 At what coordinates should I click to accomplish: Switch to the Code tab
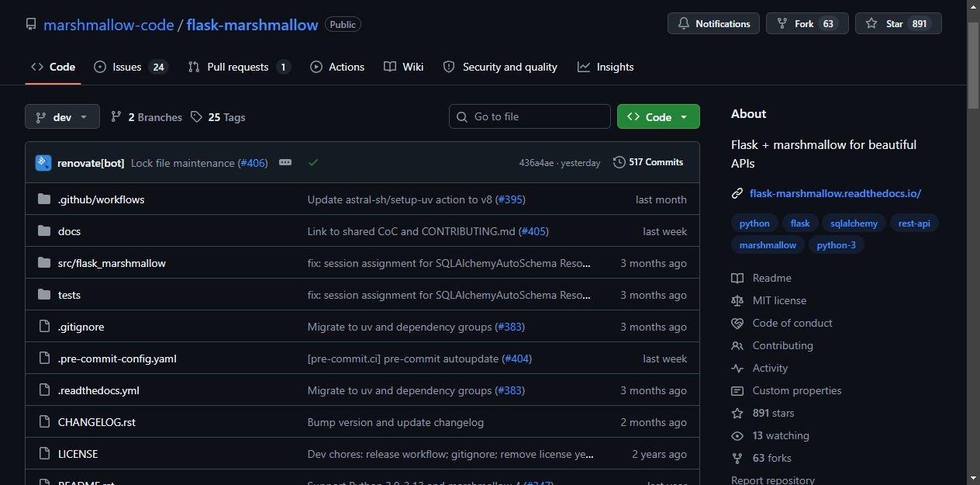[x=53, y=67]
